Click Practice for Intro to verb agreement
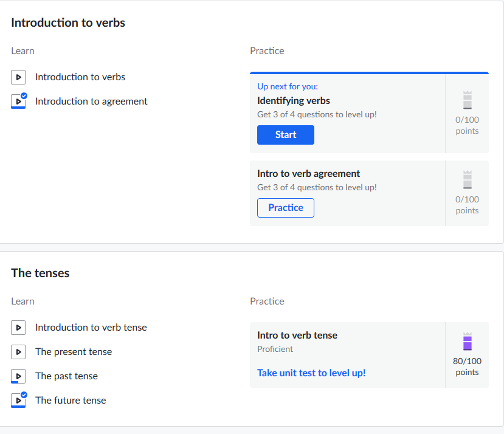504x434 pixels. (285, 208)
